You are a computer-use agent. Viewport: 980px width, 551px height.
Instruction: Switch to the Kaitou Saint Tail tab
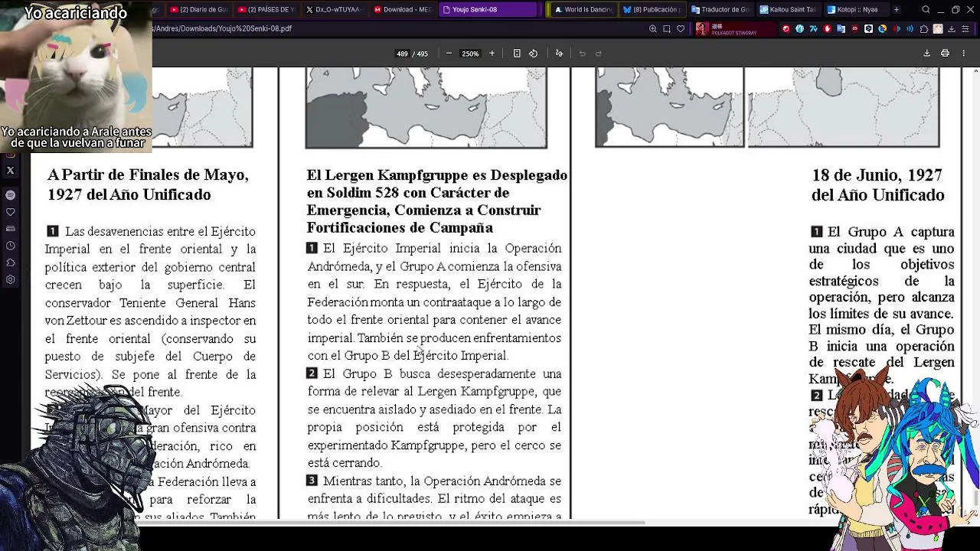coord(789,10)
